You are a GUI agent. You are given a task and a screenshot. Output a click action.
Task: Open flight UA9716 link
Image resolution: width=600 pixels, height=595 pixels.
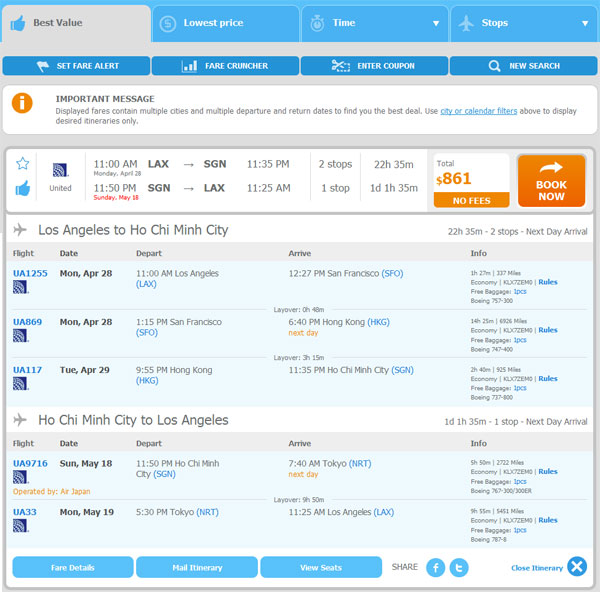click(x=30, y=464)
